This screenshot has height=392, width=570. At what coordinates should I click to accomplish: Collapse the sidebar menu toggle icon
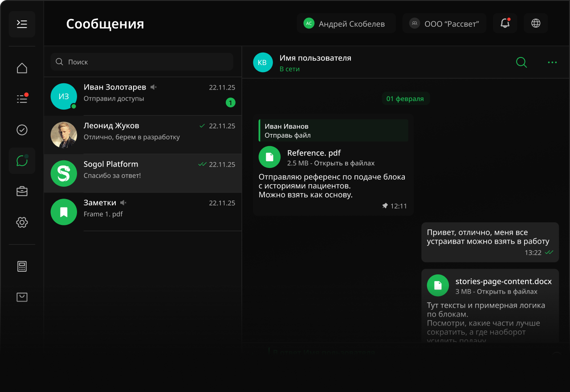[22, 24]
